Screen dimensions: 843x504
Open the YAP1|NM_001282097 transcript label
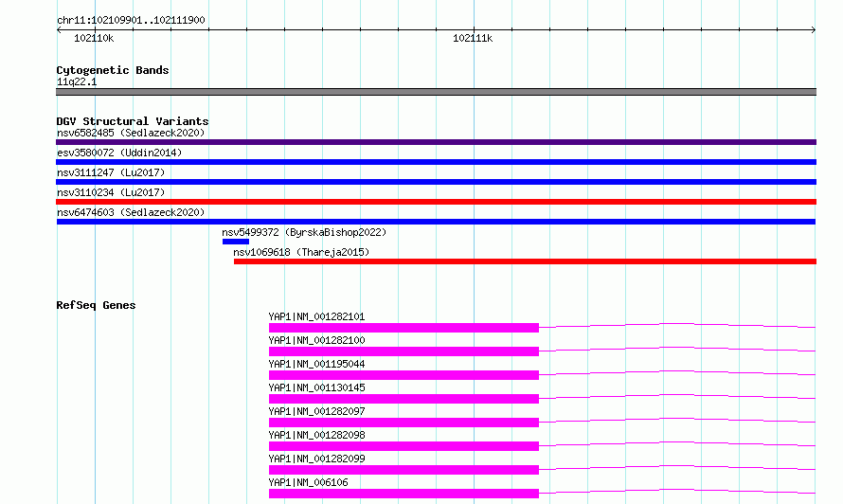point(316,411)
